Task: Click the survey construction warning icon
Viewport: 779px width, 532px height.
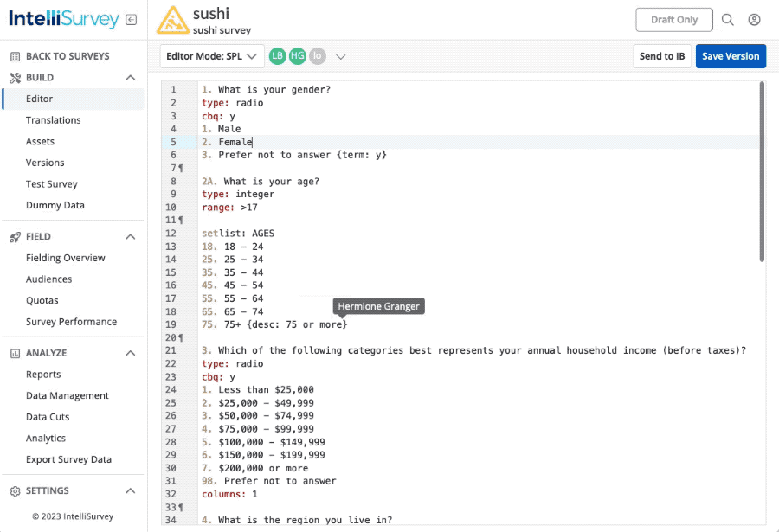Action: pos(172,21)
